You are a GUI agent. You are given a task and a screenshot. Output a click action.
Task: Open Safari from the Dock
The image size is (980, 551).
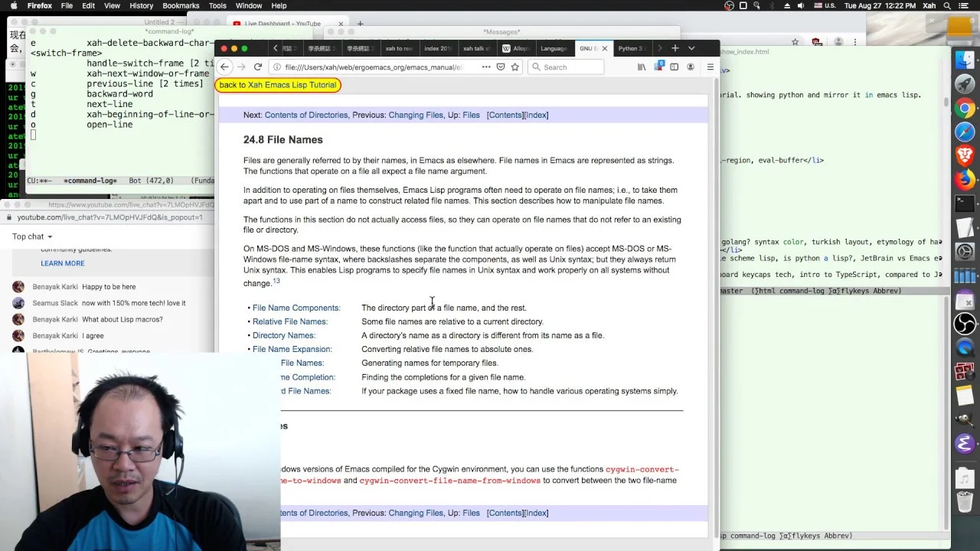pyautogui.click(x=965, y=132)
